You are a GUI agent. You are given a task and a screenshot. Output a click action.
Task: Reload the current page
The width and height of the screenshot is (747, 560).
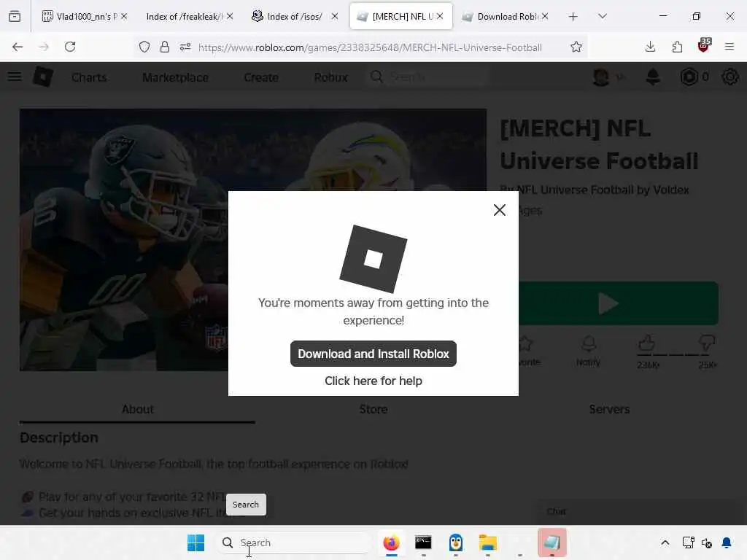pyautogui.click(x=70, y=47)
